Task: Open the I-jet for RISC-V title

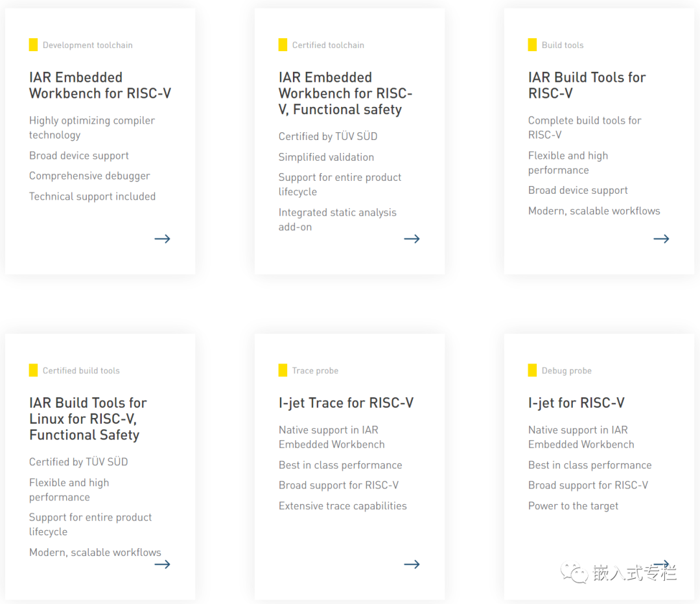Action: coord(576,402)
